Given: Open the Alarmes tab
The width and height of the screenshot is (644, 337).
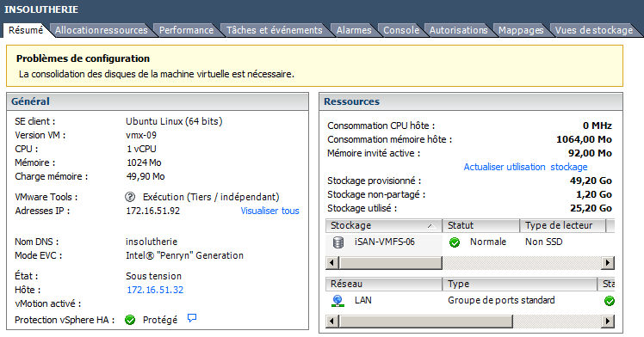Looking at the screenshot, I should coord(354,30).
